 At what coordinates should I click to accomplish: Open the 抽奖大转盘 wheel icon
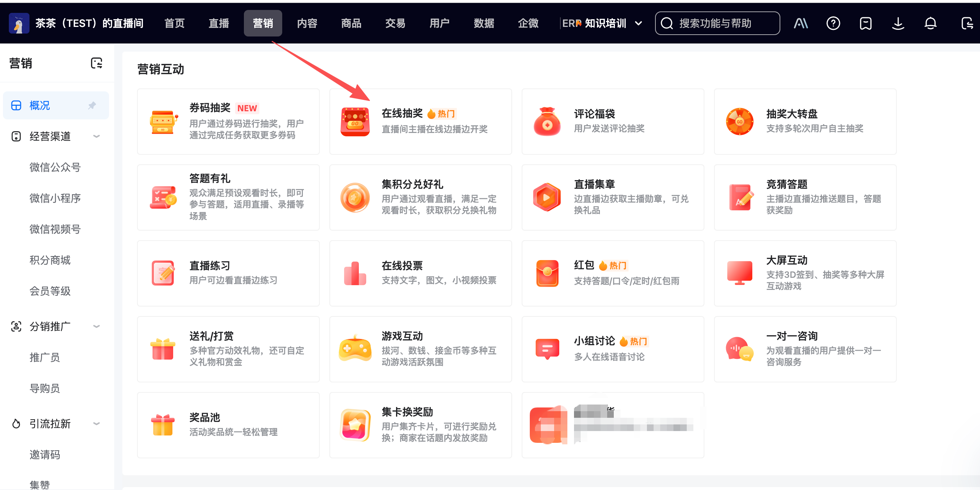click(739, 122)
